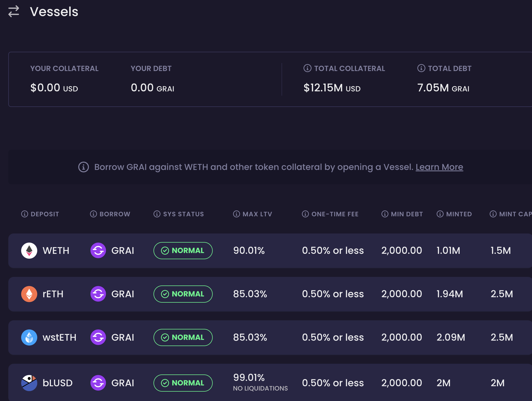Click the WETH token icon
Image resolution: width=532 pixels, height=401 pixels.
pyautogui.click(x=29, y=251)
